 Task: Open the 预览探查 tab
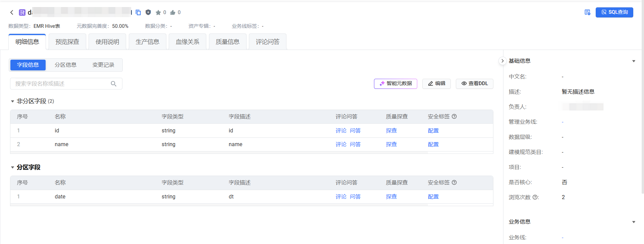[67, 42]
